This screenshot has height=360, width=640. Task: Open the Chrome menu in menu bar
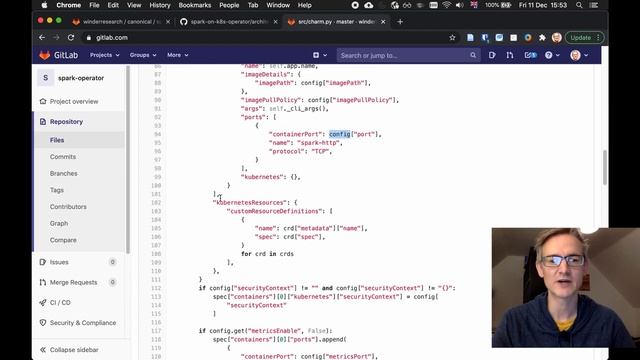[x=68, y=5]
